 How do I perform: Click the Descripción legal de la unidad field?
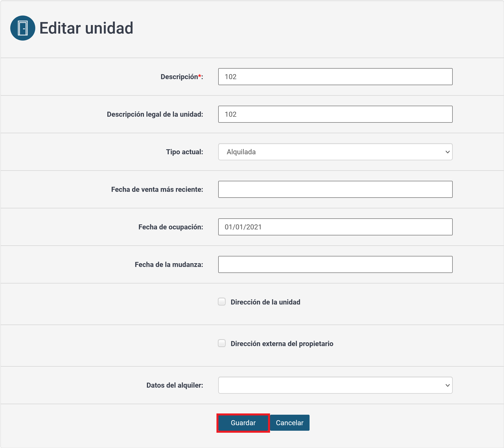(x=335, y=114)
